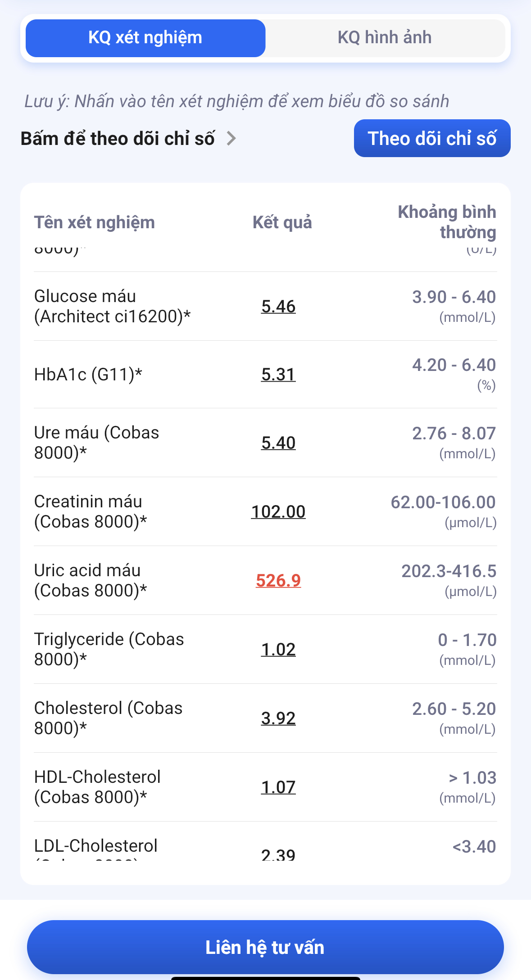Click the 3.92 cholesterol result value
The height and width of the screenshot is (980, 531).
point(278,718)
